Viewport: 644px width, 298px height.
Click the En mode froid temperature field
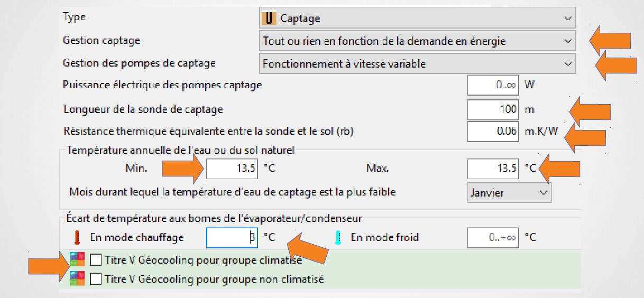[x=493, y=238]
